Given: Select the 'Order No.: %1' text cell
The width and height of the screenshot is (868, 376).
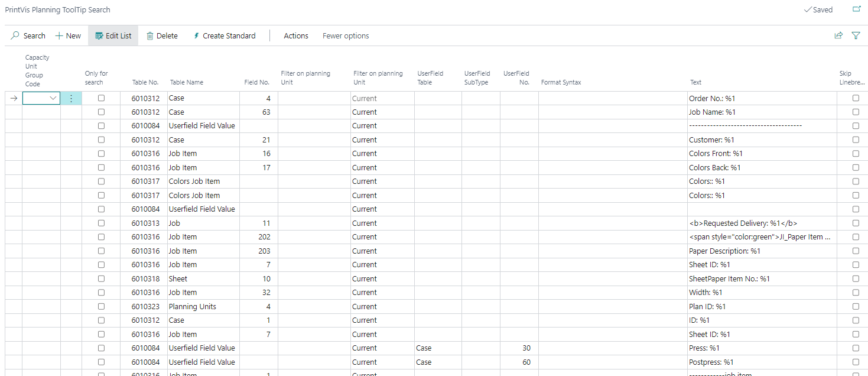Looking at the screenshot, I should tap(762, 99).
